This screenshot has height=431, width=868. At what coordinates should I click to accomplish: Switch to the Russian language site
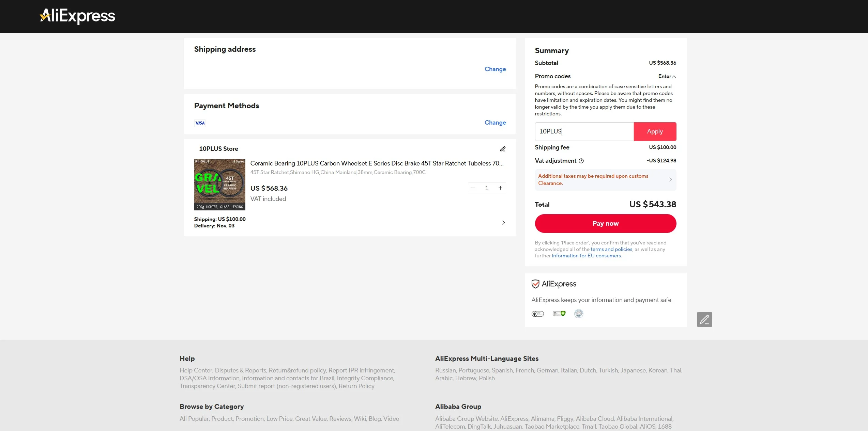(x=445, y=370)
